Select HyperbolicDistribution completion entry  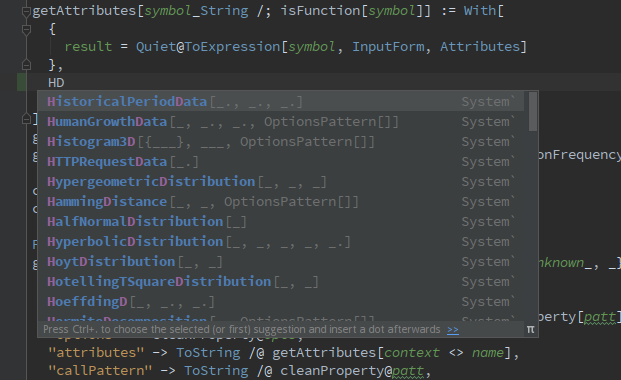(281, 242)
